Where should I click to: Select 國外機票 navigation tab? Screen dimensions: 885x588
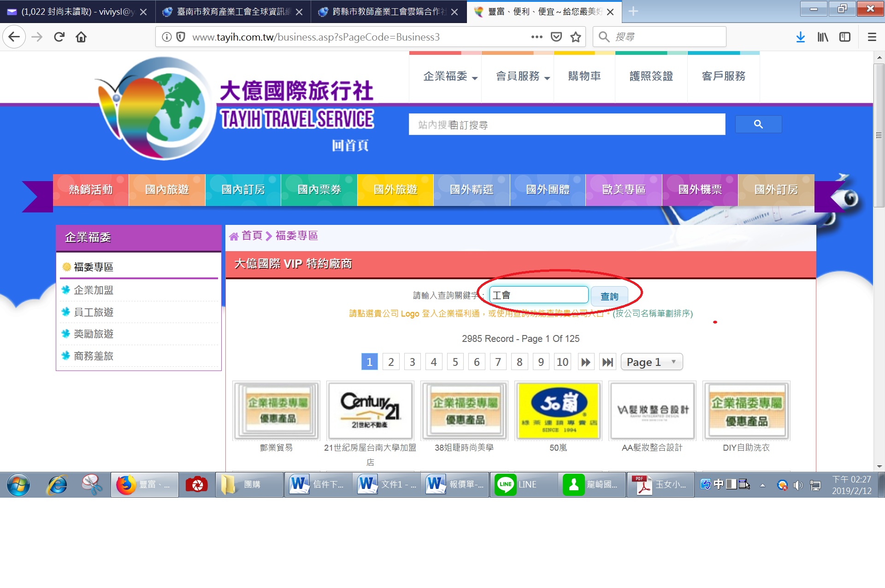click(x=700, y=190)
